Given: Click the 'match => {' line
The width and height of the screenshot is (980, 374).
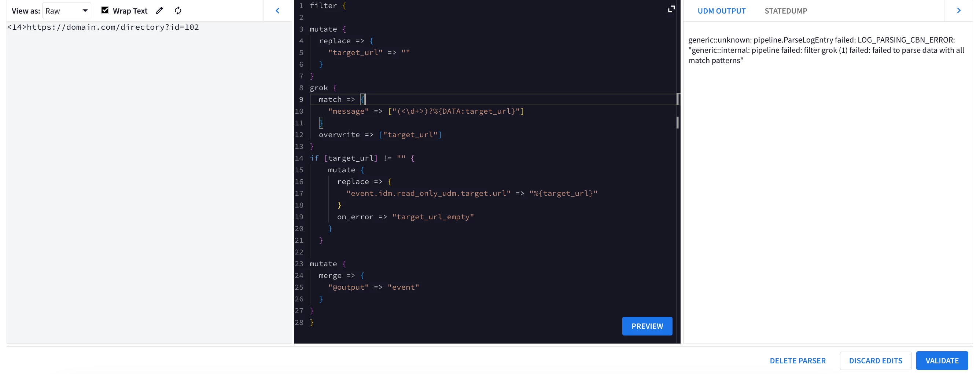Looking at the screenshot, I should click(341, 99).
